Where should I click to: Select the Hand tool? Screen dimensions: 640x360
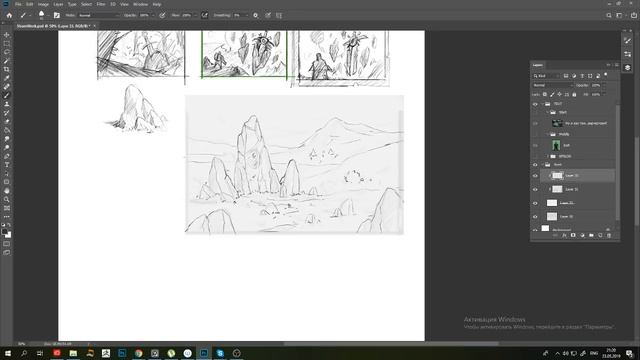[x=7, y=191]
